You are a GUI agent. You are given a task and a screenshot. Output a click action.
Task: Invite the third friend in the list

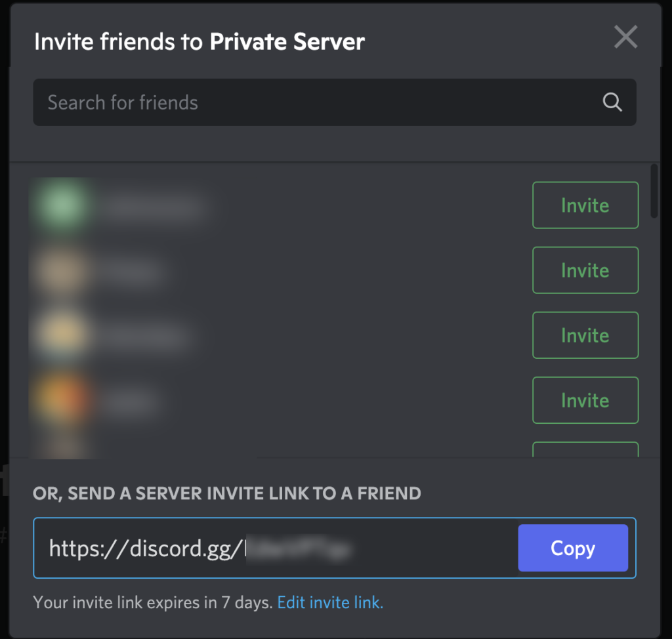click(585, 335)
